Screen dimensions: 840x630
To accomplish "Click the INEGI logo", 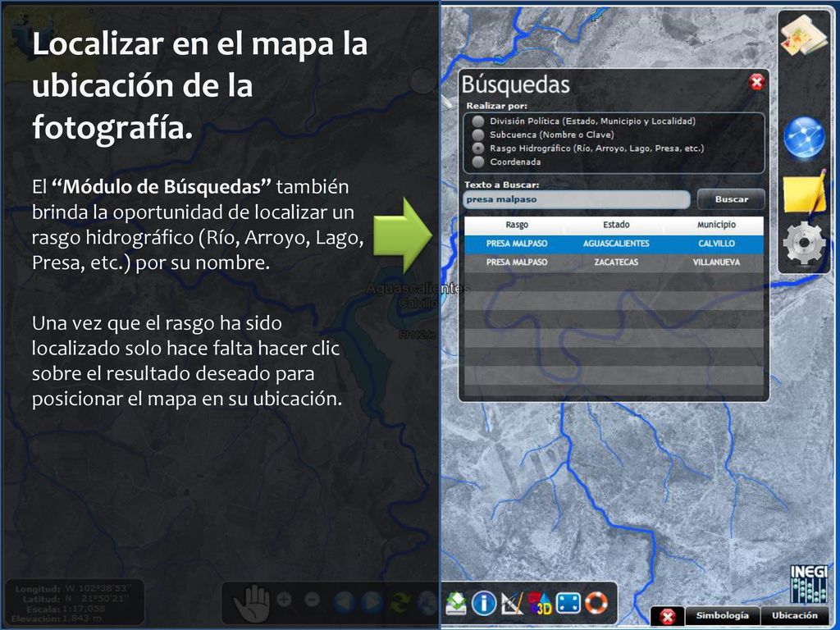I will [809, 584].
